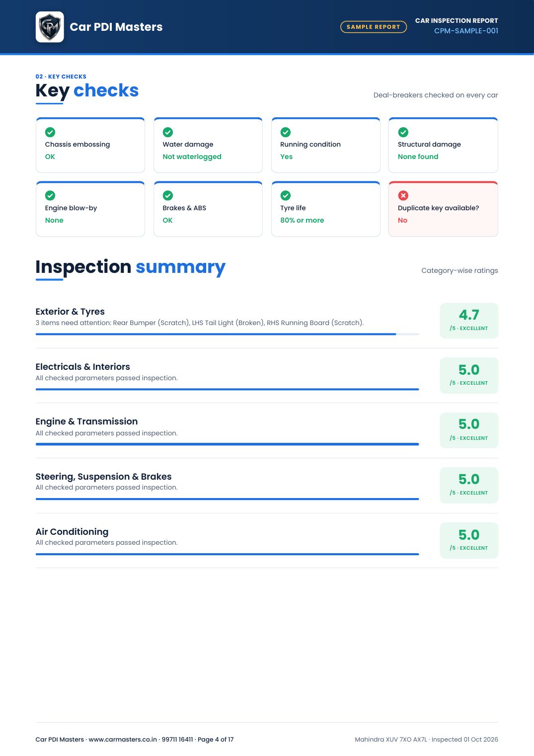Click the Engine & Transmission progress bar
Viewport: 534px width, 756px height.
click(x=227, y=444)
